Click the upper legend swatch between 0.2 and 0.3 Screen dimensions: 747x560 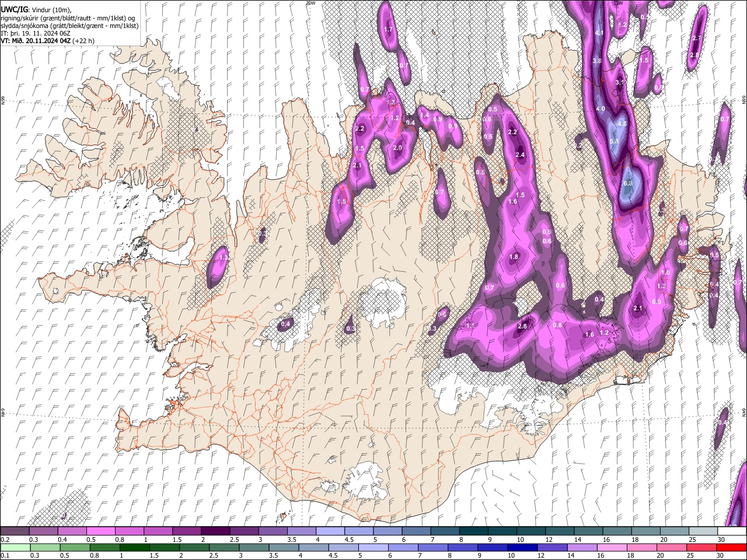pos(15,531)
